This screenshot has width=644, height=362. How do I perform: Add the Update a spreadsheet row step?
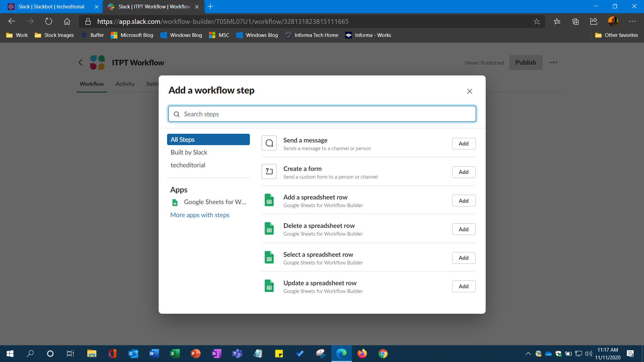pos(463,286)
